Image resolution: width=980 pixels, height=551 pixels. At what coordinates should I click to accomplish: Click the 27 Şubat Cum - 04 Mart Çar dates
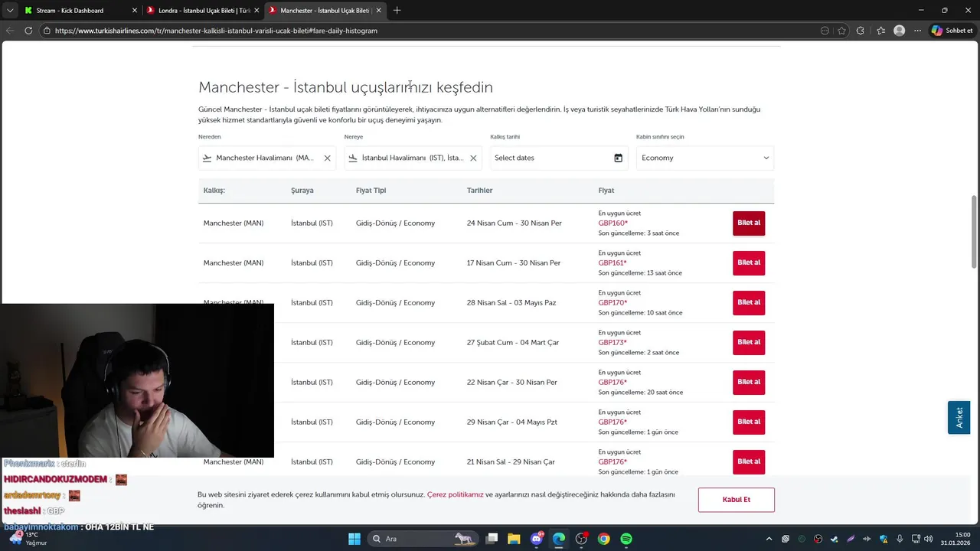click(x=513, y=343)
